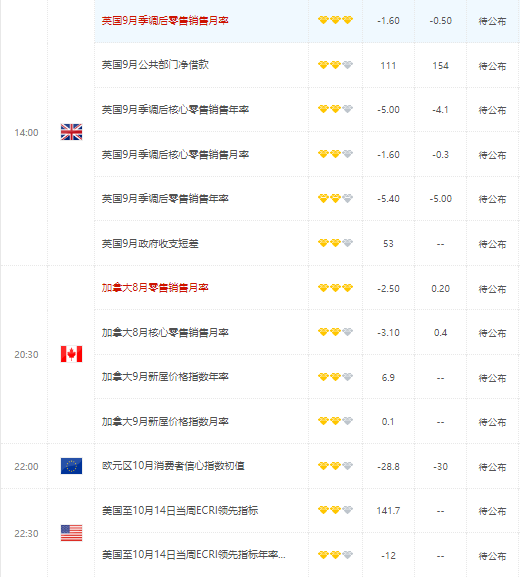The image size is (520, 577).
Task: Click previous value -28.8 for 欧元区消费者信心
Action: tap(388, 467)
